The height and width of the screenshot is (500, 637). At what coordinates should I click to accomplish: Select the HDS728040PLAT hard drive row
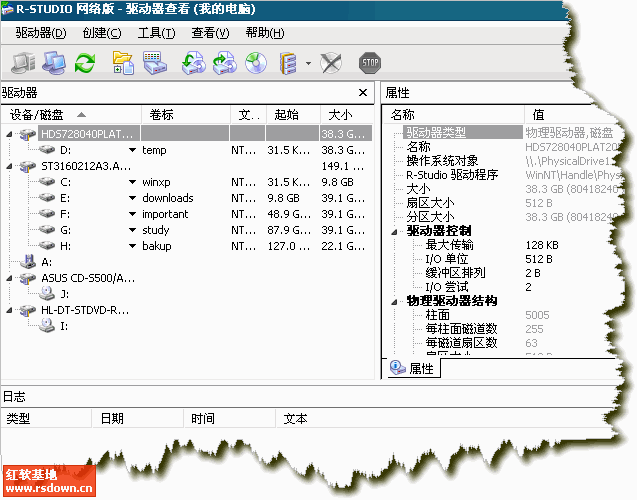86,133
